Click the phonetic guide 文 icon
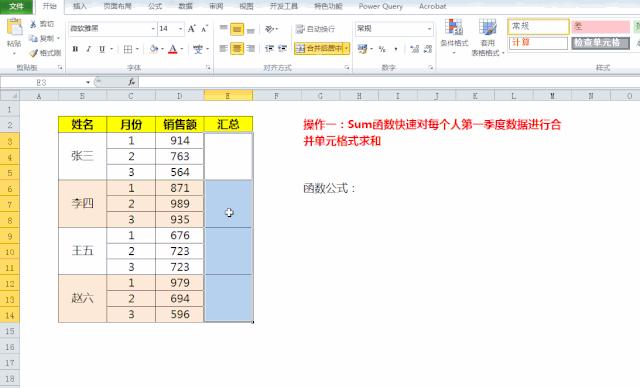The height and width of the screenshot is (388, 640). click(x=198, y=49)
